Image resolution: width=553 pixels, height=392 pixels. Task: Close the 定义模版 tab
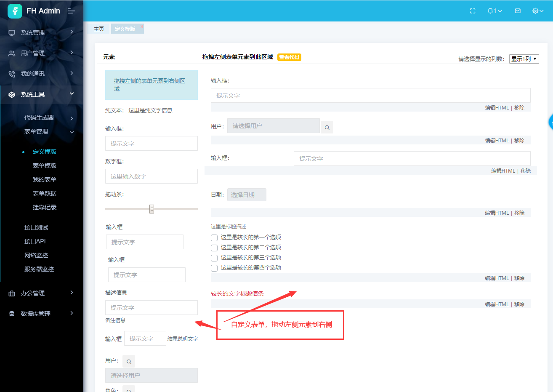tap(142, 27)
